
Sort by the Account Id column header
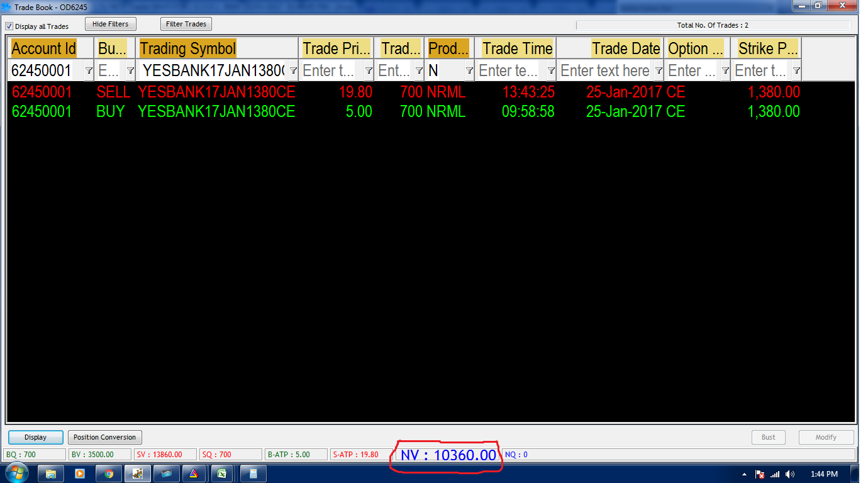(52, 48)
